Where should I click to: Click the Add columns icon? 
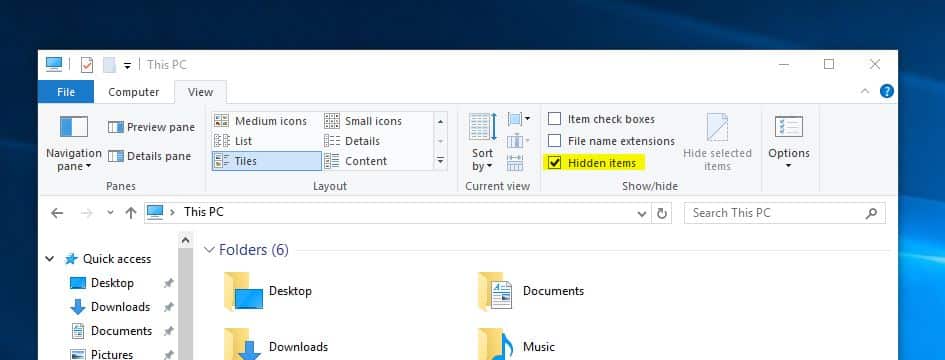(518, 142)
